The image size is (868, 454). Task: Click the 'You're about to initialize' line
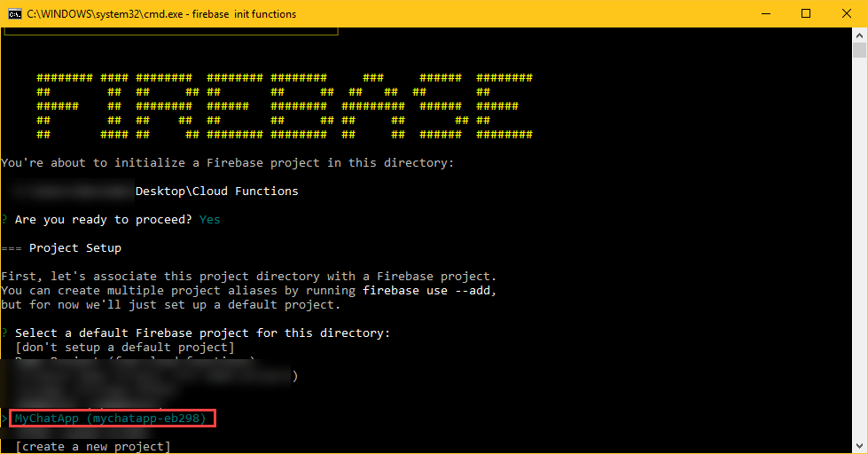click(x=227, y=162)
